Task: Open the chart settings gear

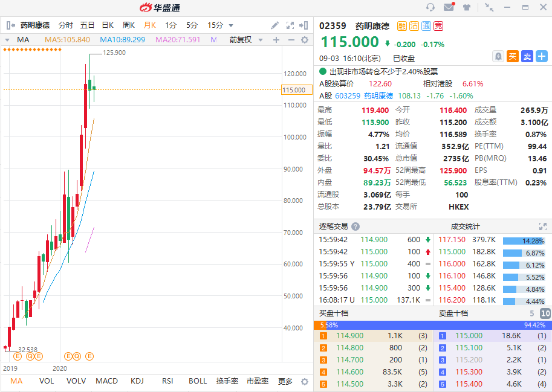Action: tap(304, 39)
